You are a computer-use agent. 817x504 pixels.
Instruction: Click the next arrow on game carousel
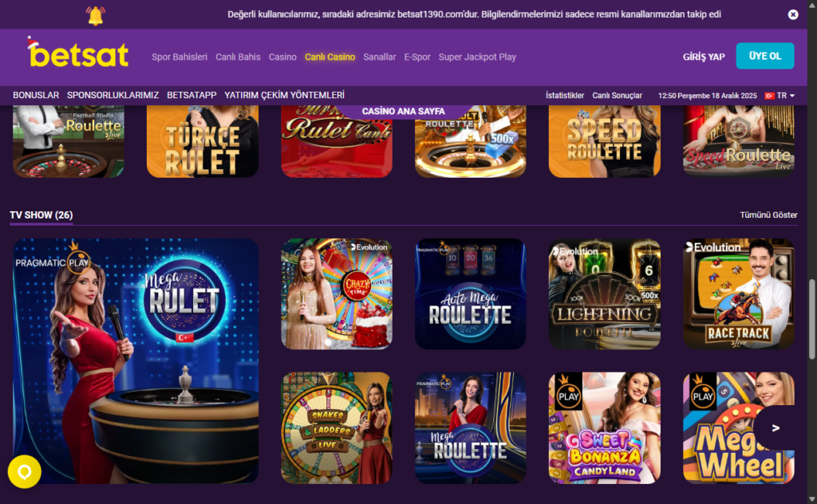click(776, 428)
